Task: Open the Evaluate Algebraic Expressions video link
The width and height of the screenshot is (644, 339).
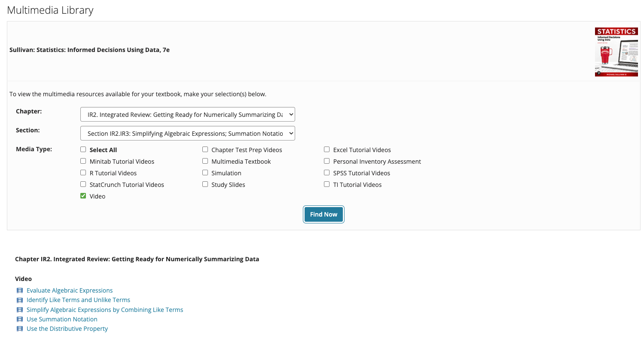Action: click(x=70, y=291)
